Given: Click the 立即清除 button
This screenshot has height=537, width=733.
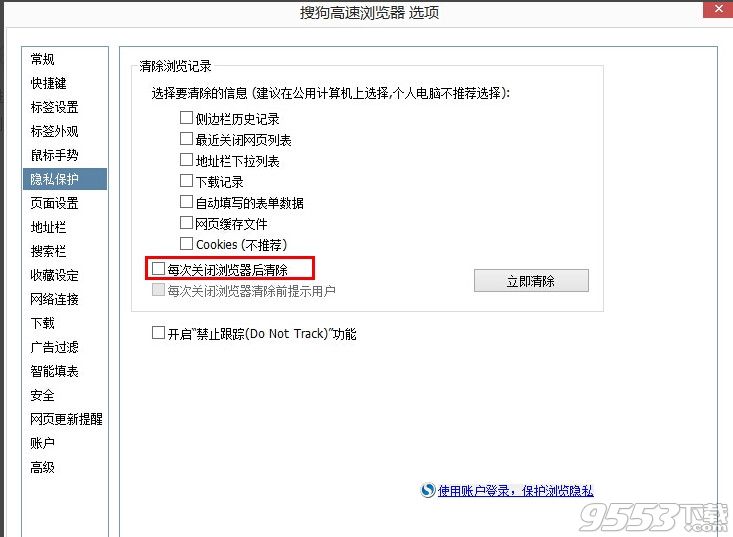Looking at the screenshot, I should pyautogui.click(x=531, y=280).
